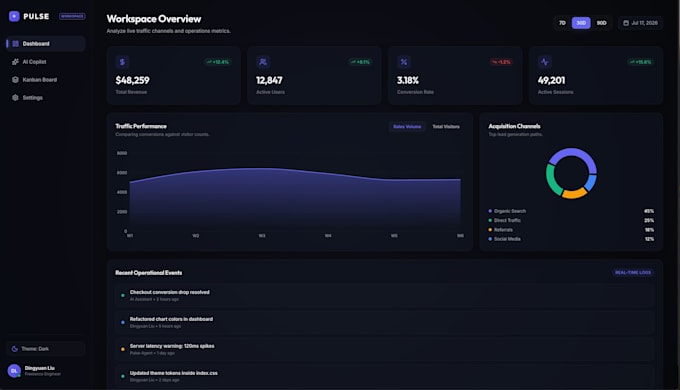680x390 pixels.
Task: Click the Kanban Board sidebar icon
Action: (15, 80)
